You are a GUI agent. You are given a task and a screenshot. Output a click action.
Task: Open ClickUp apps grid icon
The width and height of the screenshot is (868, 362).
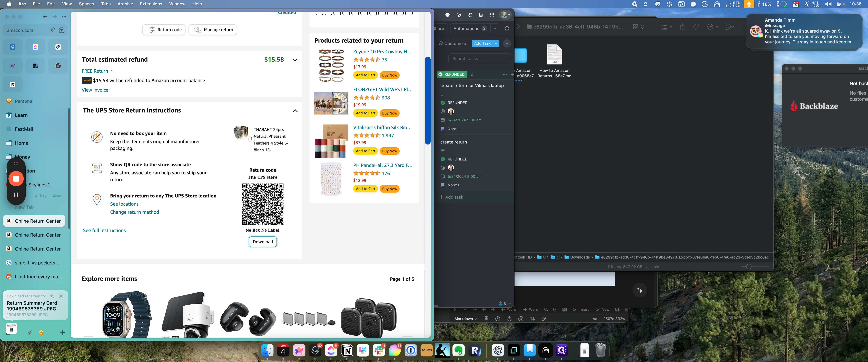[x=492, y=14]
